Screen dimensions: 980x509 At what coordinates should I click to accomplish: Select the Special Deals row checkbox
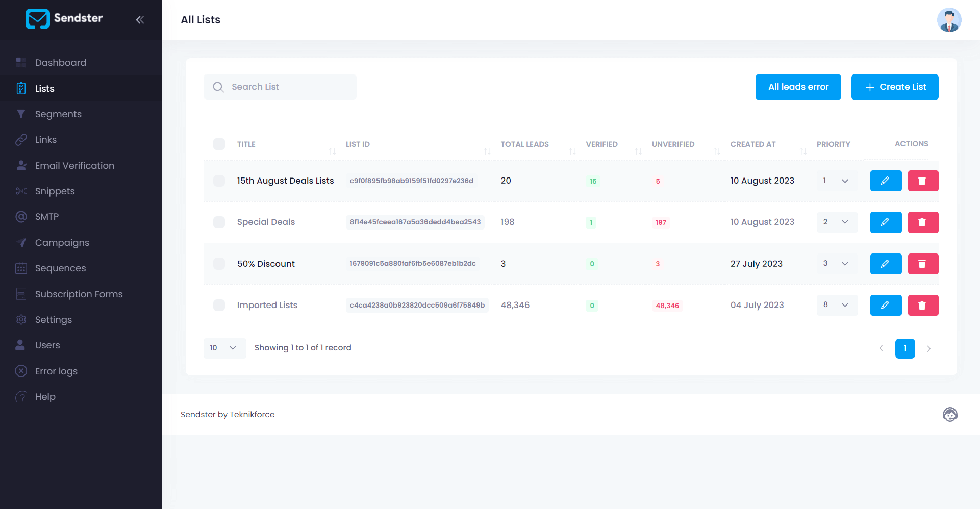click(x=219, y=222)
